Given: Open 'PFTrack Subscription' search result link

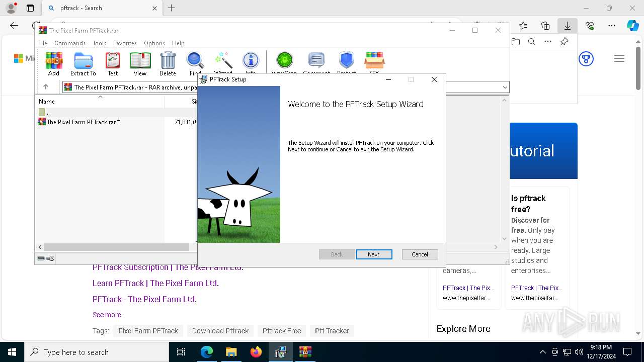Looking at the screenshot, I should point(168,267).
